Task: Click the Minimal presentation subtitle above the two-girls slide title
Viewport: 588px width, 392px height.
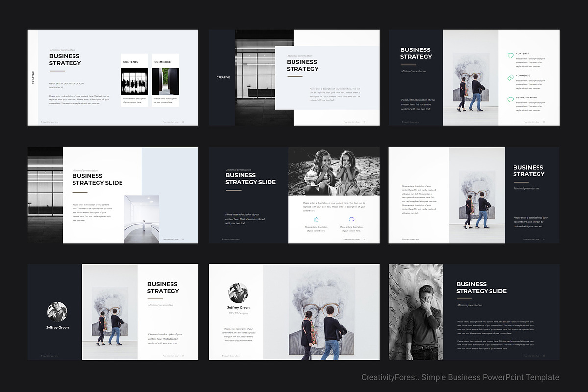Action: [239, 170]
